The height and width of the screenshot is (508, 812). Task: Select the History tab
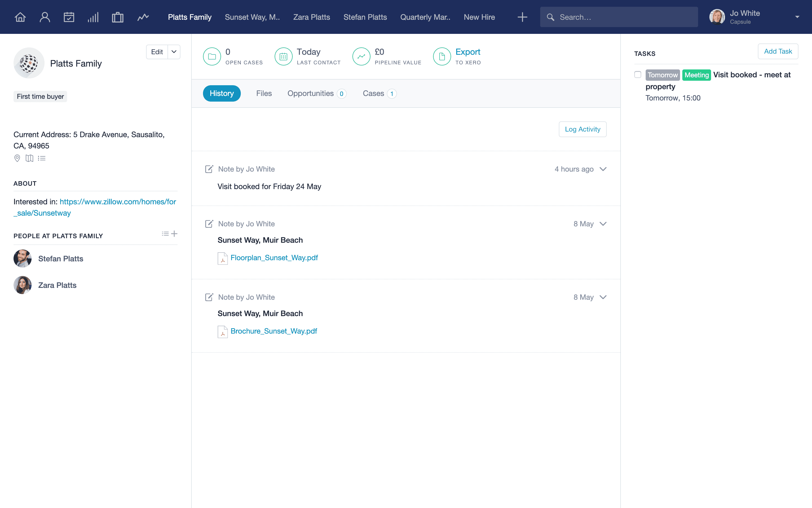pos(222,93)
